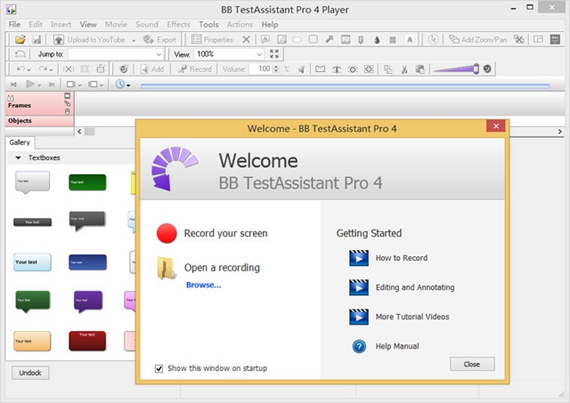The height and width of the screenshot is (403, 570).
Task: Open the Play options dropdown arrow
Action: (39, 85)
